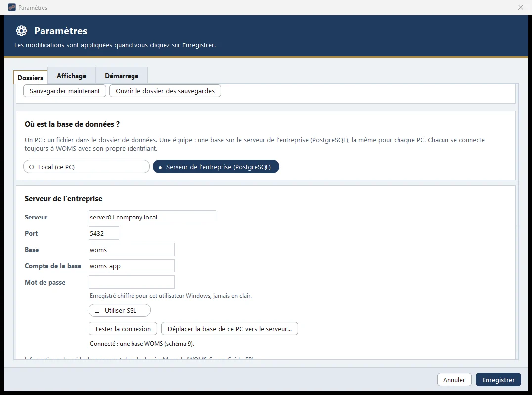This screenshot has width=532, height=395.
Task: Click the Compte de la base field
Action: 132,265
